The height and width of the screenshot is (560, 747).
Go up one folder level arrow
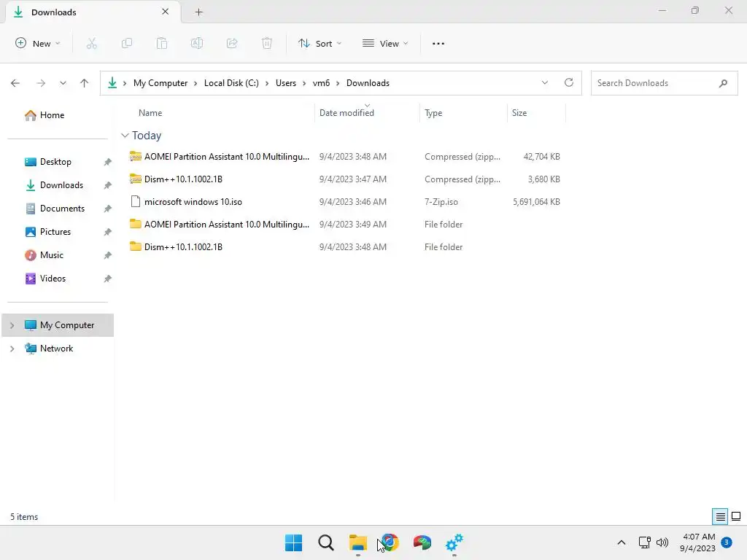(85, 83)
